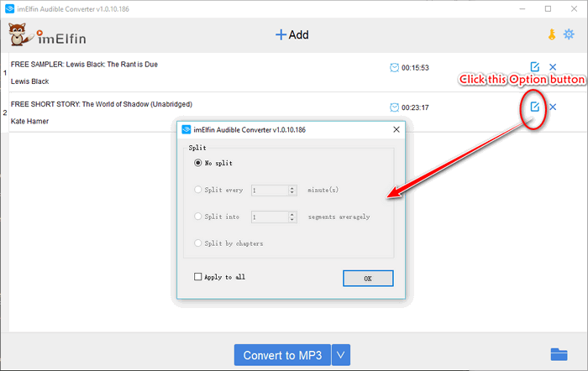588x371 pixels.
Task: Select FREE SHORT STORY World of Shadow title
Action: pyautogui.click(x=102, y=104)
